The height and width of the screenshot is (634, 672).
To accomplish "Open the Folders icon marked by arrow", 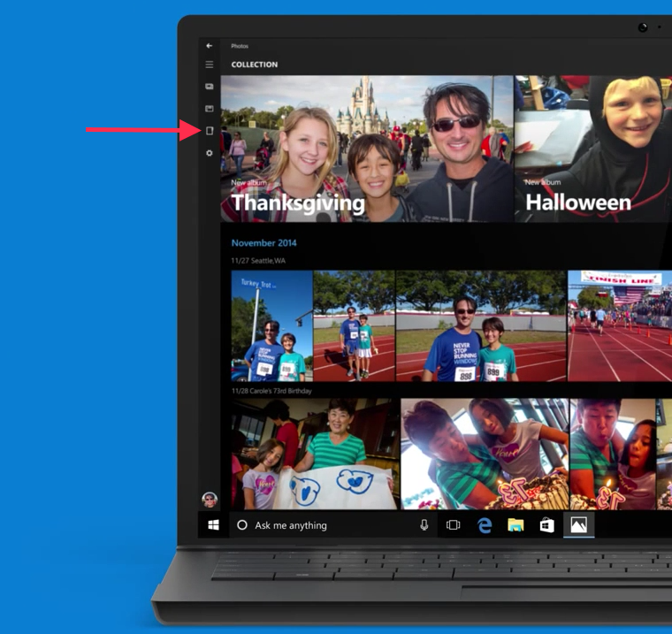I will [210, 131].
